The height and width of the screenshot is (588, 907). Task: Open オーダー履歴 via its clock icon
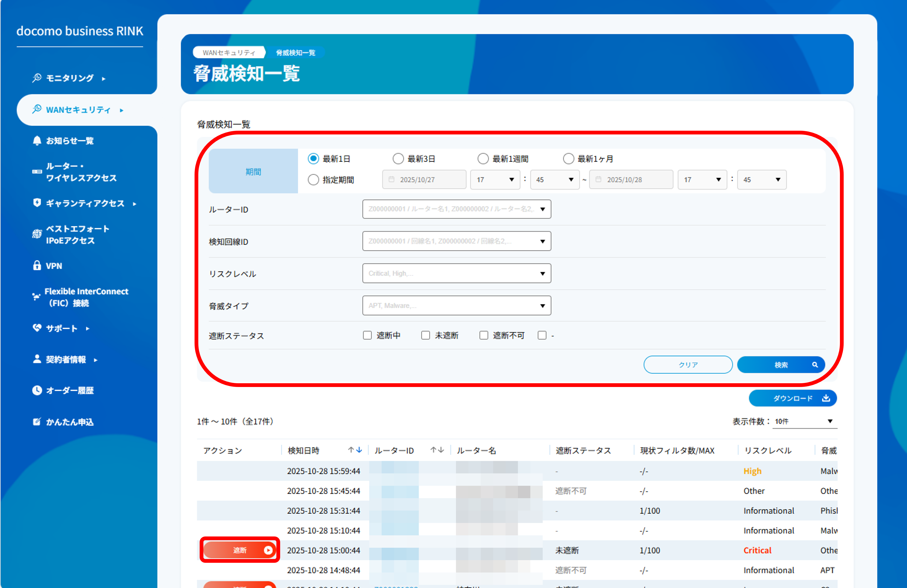pyautogui.click(x=37, y=390)
